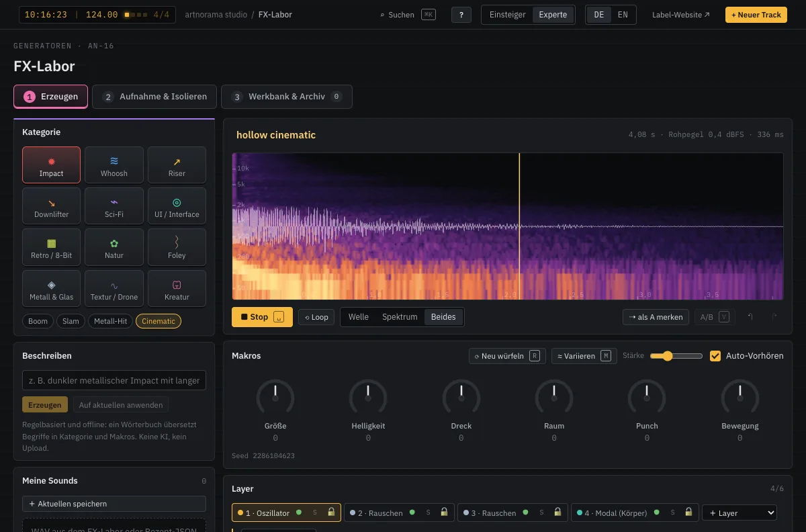
Task: Open the Label-Website link
Action: coord(681,15)
